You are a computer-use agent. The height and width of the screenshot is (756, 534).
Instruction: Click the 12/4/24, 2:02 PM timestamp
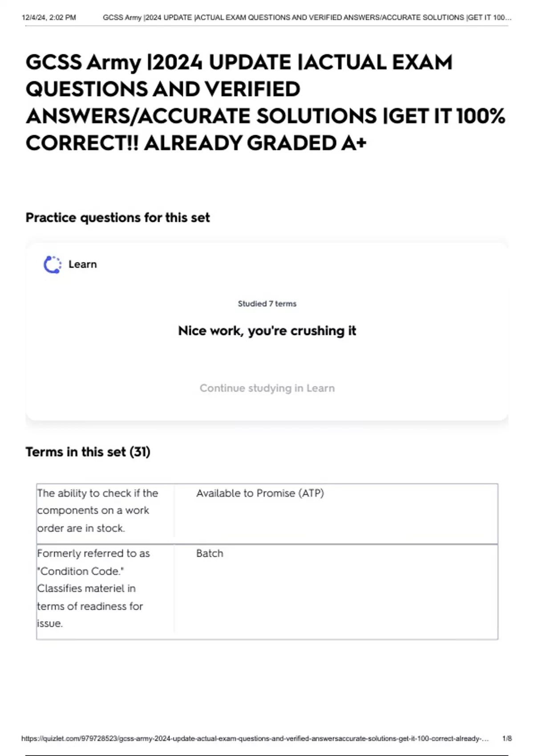coord(49,18)
